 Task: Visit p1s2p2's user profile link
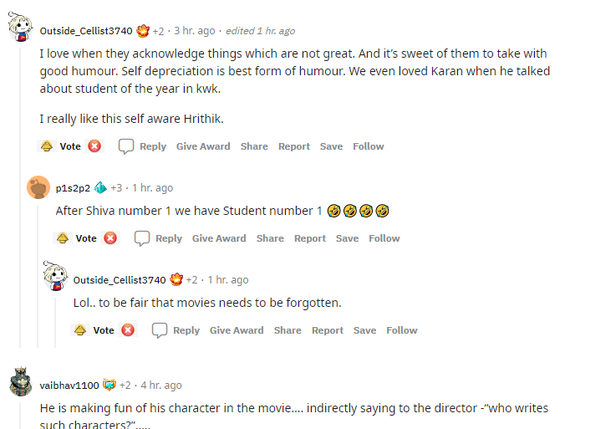(73, 187)
